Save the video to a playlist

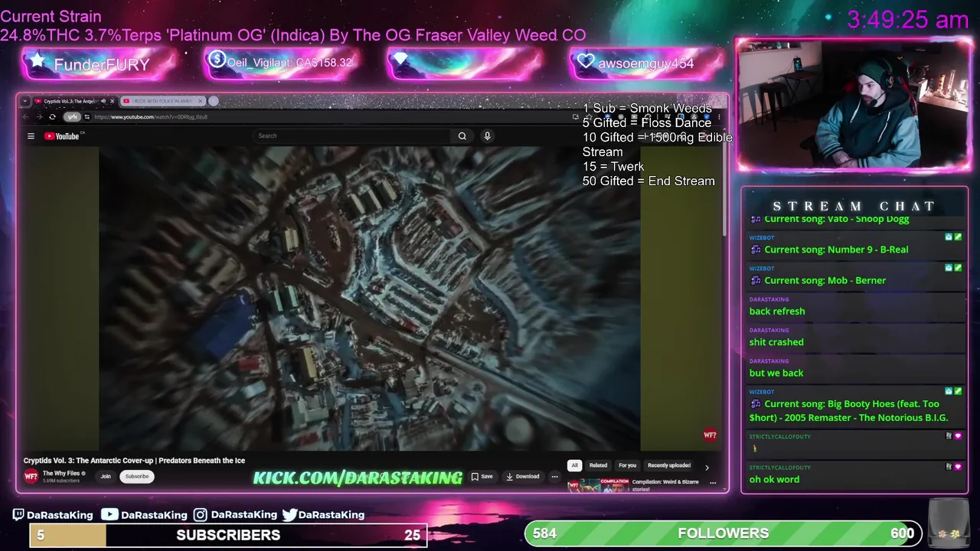click(x=483, y=476)
